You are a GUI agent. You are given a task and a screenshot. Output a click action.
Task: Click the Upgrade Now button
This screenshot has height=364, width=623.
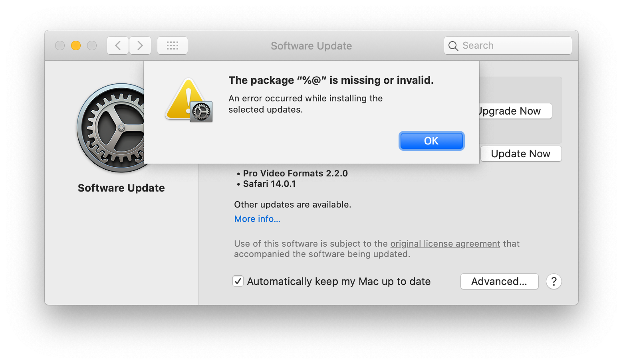515,111
